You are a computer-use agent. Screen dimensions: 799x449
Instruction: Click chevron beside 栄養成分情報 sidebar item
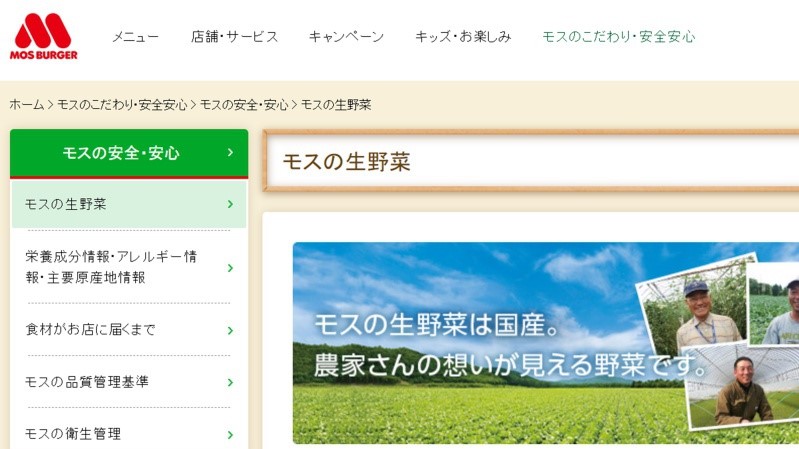click(x=230, y=268)
